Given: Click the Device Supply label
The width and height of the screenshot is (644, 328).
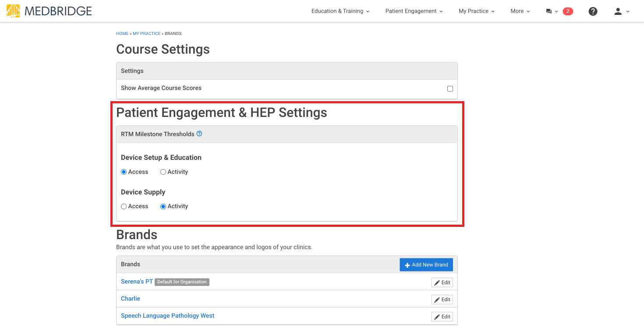Looking at the screenshot, I should click(x=143, y=192).
